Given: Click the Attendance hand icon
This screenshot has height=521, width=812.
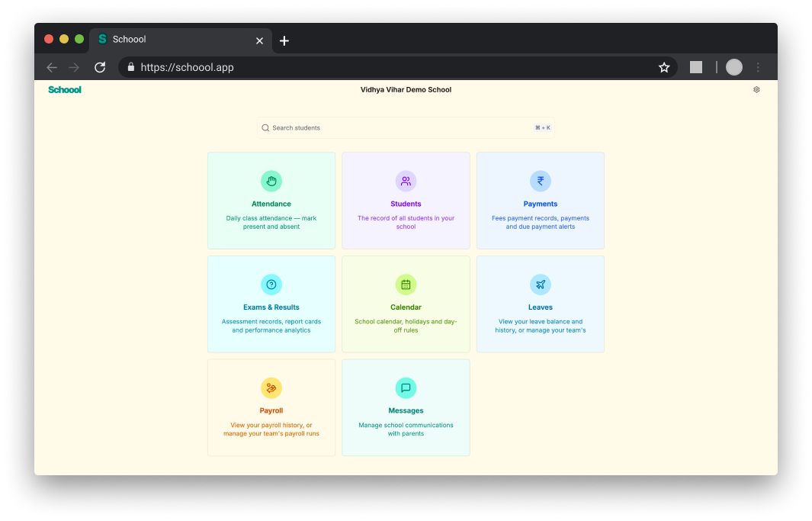Looking at the screenshot, I should 271,182.
